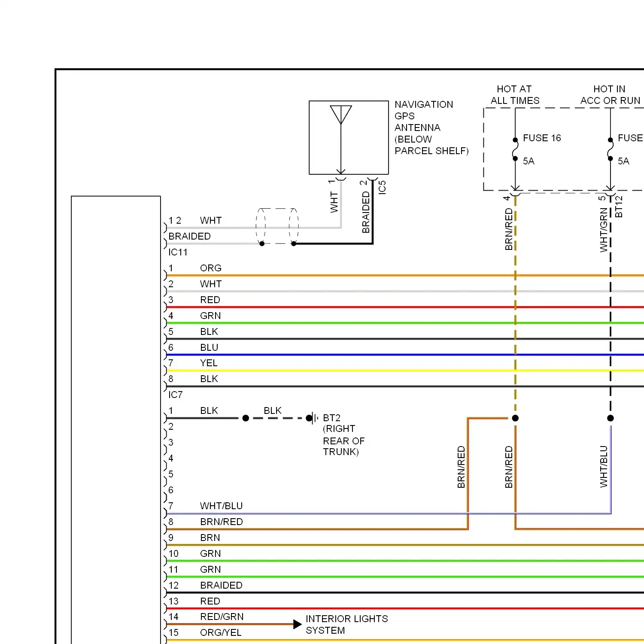Click the IC11 connector label

coord(178,252)
